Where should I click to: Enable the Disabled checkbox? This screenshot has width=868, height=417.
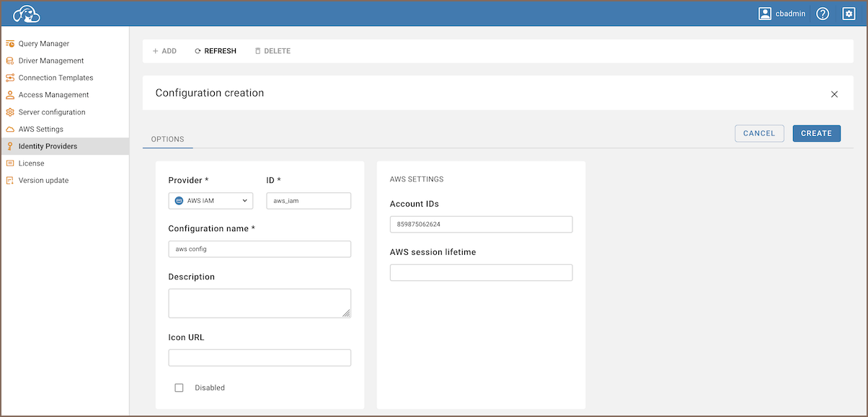180,387
